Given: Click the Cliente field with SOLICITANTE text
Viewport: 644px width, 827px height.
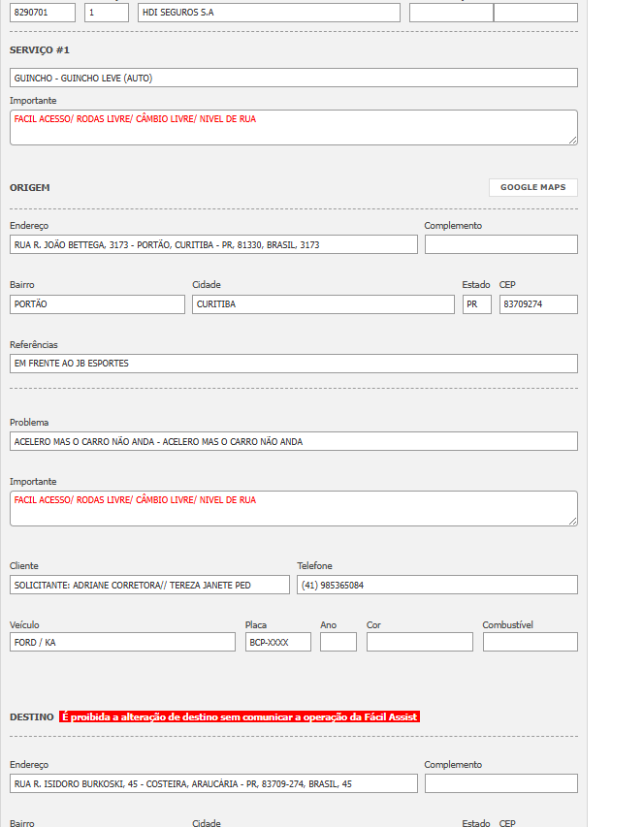Looking at the screenshot, I should click(149, 585).
